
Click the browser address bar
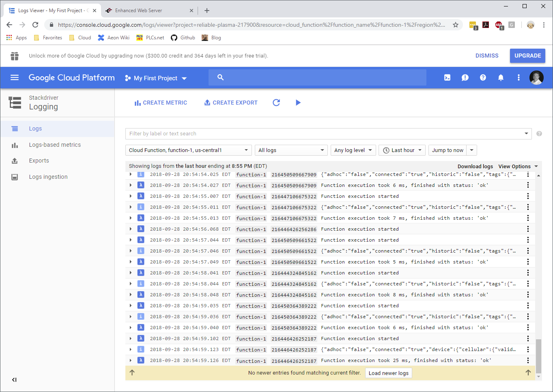(x=251, y=25)
